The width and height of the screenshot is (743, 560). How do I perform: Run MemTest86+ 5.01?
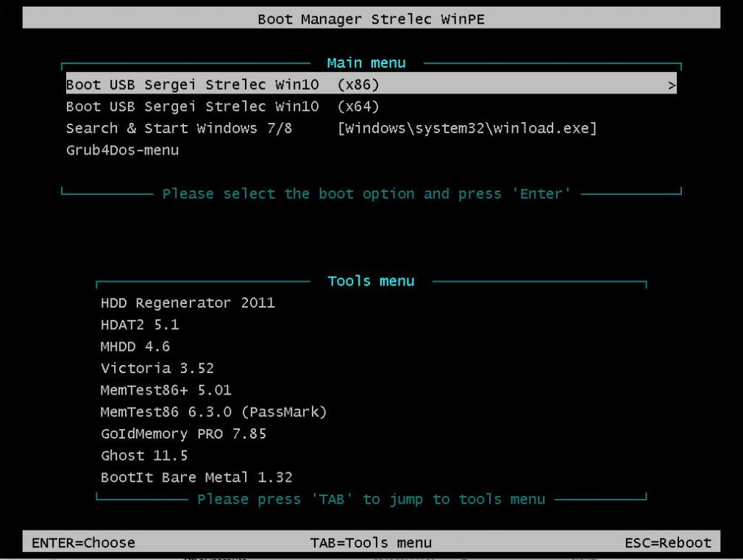(166, 390)
